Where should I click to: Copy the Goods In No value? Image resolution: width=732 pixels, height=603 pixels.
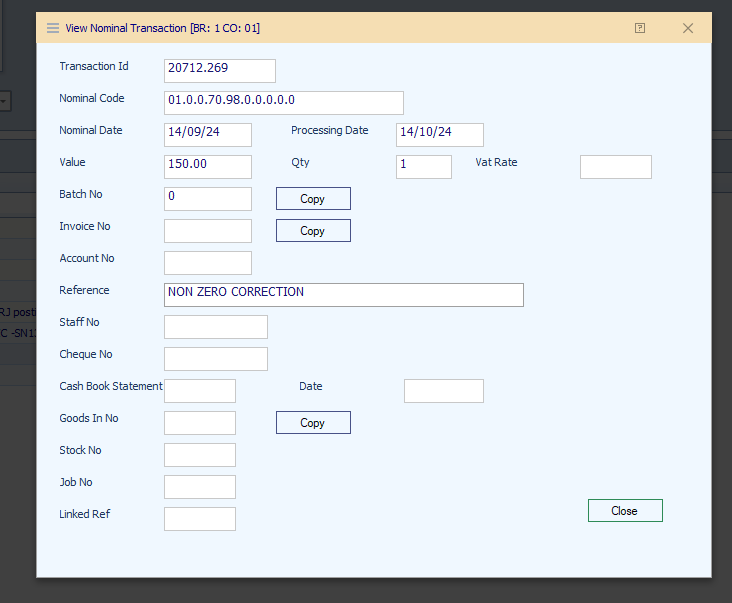[313, 422]
